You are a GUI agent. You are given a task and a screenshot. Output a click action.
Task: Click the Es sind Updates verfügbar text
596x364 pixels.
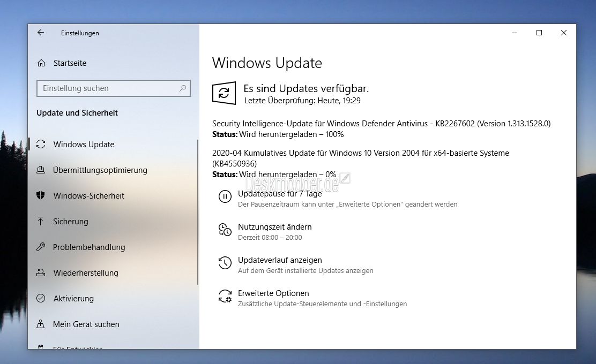pyautogui.click(x=306, y=88)
